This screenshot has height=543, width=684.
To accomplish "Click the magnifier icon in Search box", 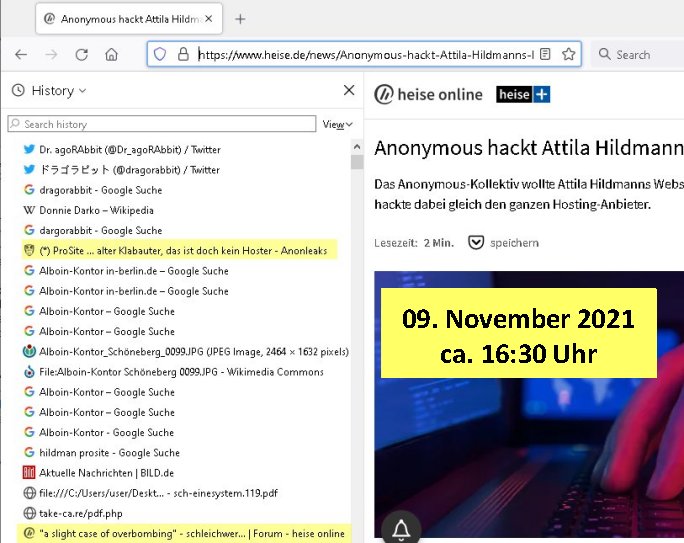I will click(x=605, y=54).
